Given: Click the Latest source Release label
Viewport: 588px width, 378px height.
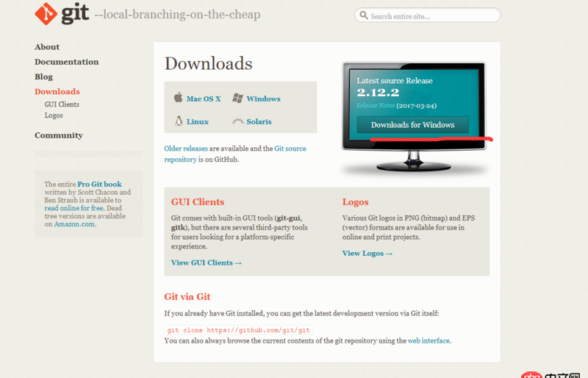Looking at the screenshot, I should coord(395,81).
